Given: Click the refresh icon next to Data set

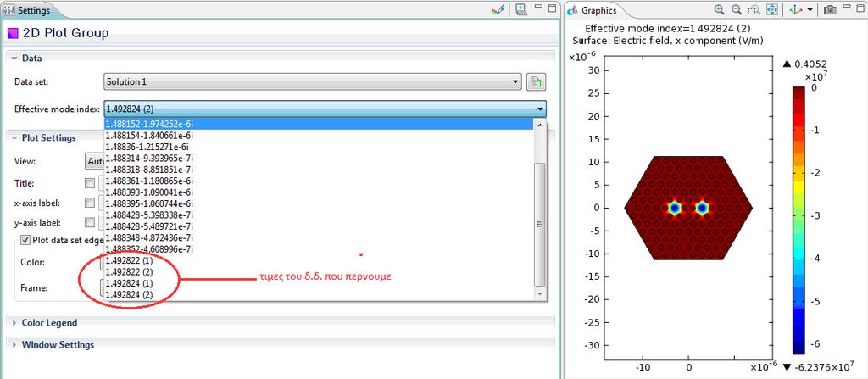Looking at the screenshot, I should 536,82.
